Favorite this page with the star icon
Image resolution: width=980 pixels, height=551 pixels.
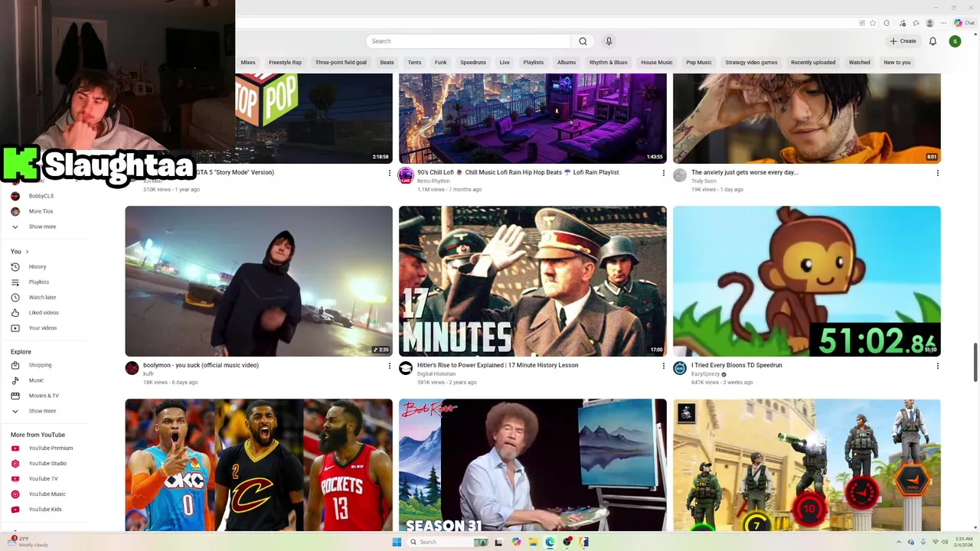873,23
